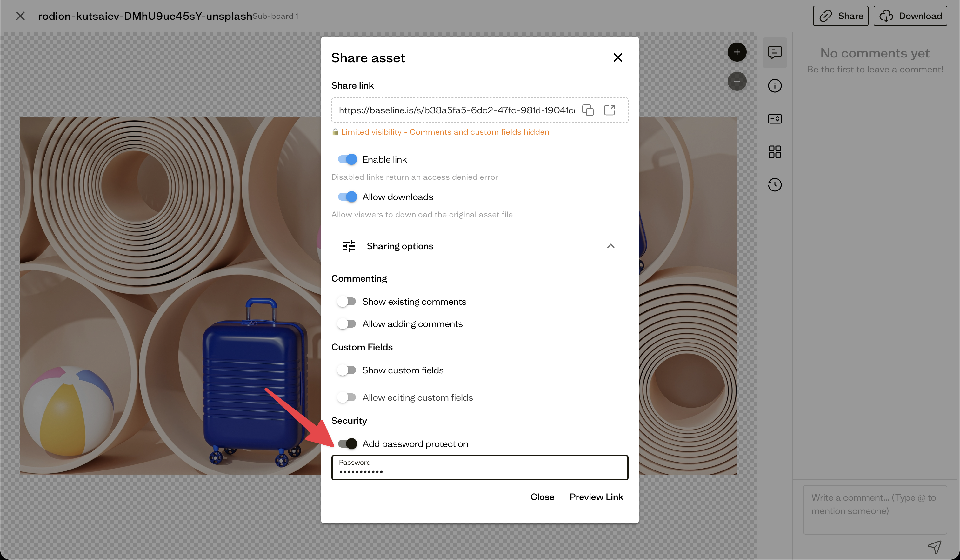Click 'Allow viewers to download the original asset file'
The width and height of the screenshot is (960, 560).
(422, 215)
